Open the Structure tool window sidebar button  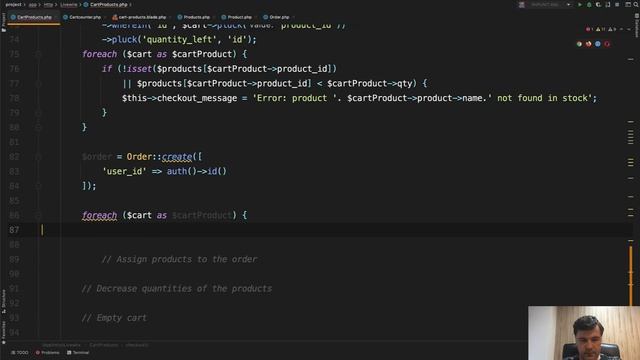coord(4,302)
